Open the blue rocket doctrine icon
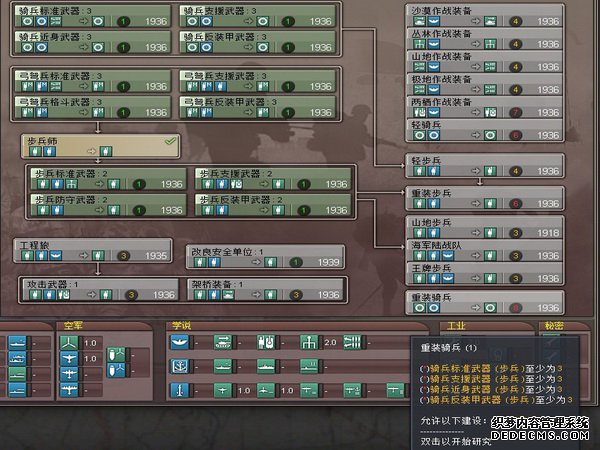The image size is (600, 450). click(x=179, y=390)
